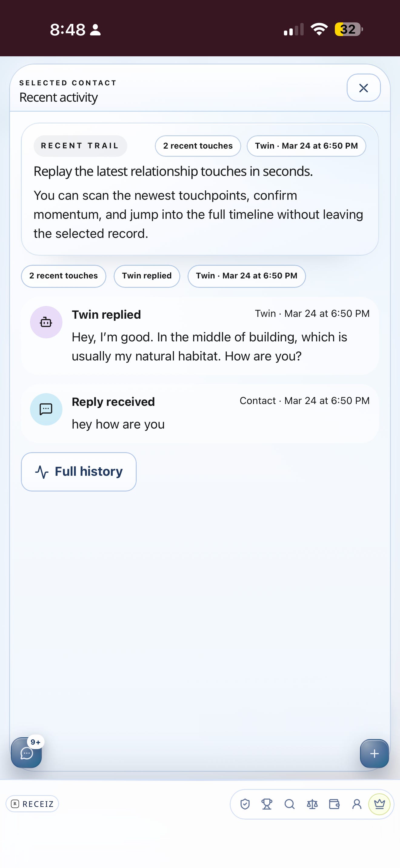This screenshot has width=400, height=868.
Task: Open the trophy icon in bottom bar
Action: pyautogui.click(x=267, y=804)
